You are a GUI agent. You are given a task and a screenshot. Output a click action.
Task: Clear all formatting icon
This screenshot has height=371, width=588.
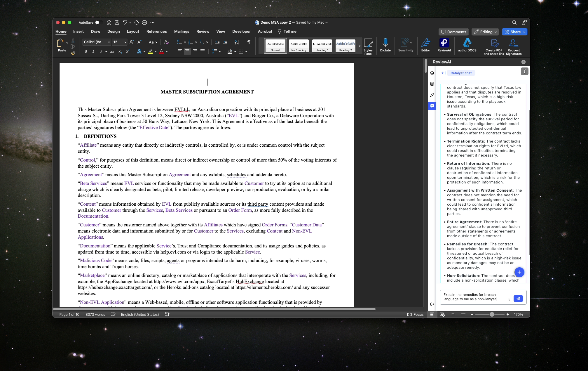coord(166,42)
